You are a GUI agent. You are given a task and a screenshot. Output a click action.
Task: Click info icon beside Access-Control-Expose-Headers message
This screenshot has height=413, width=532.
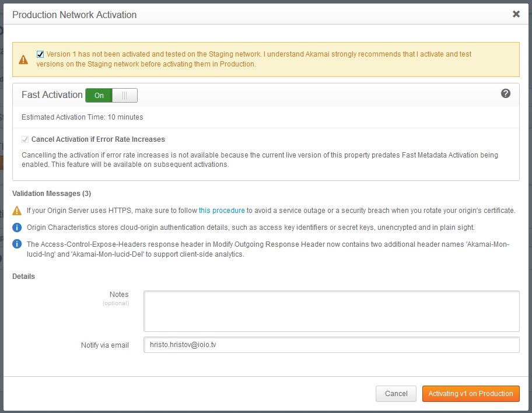click(17, 244)
